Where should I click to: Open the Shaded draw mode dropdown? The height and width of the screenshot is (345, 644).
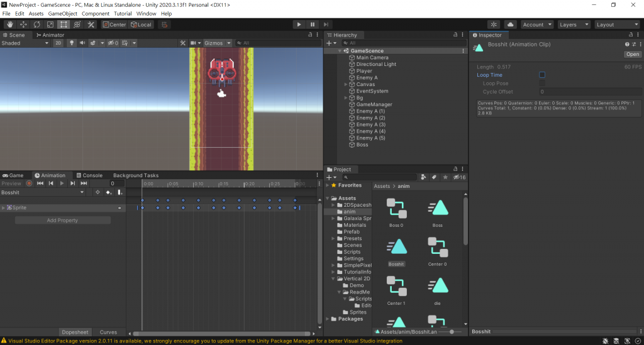(x=25, y=43)
